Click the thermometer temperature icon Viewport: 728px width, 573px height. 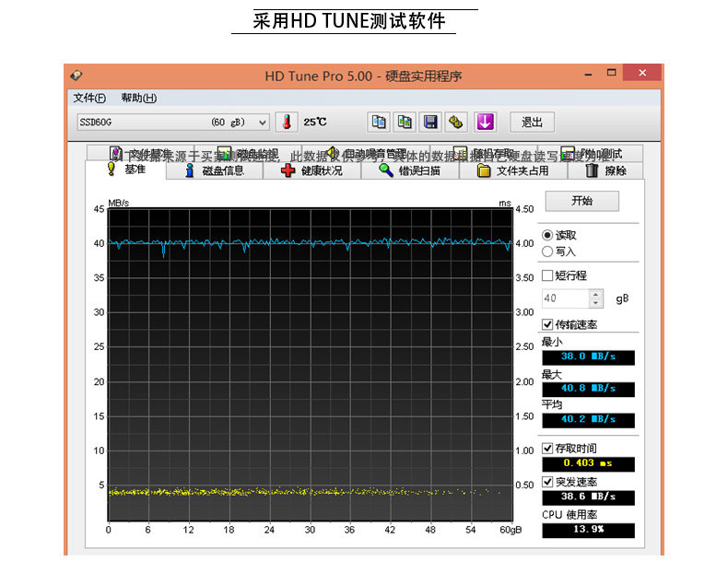point(287,122)
